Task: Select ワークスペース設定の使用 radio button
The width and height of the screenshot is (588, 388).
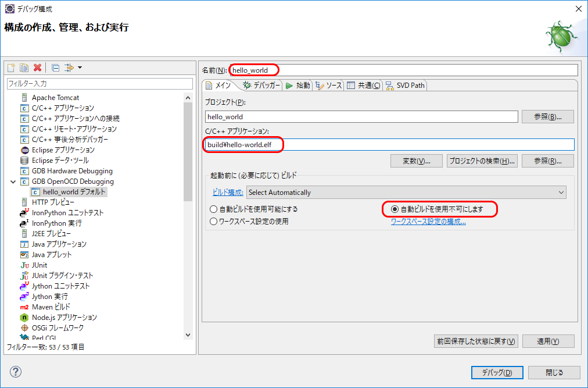Action: point(249,222)
